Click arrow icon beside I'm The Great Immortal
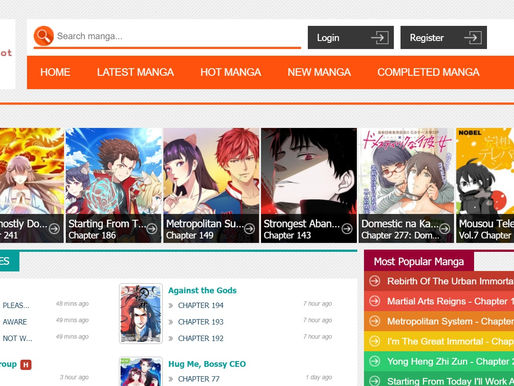 [374, 341]
